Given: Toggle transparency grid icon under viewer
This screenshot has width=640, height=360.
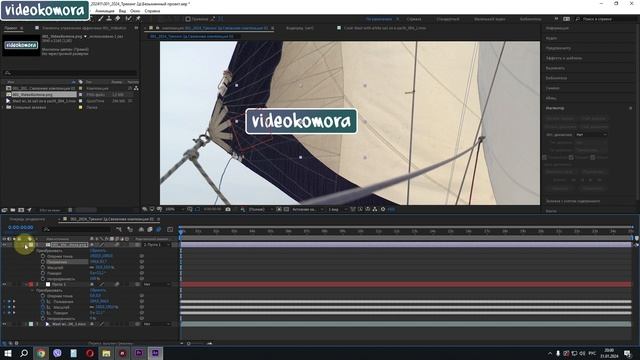Looking at the screenshot, I should click(286, 209).
